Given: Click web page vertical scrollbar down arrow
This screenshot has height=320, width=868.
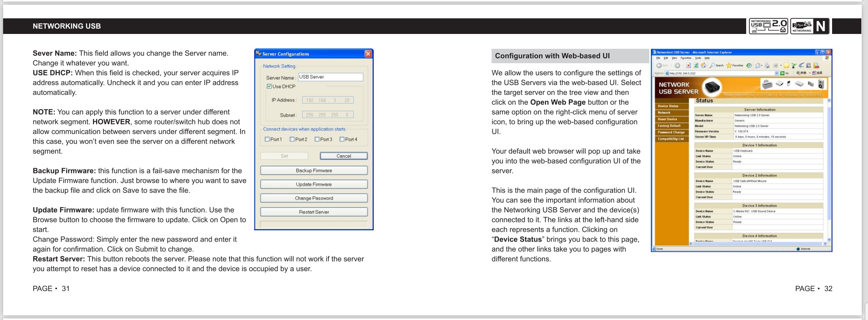Looking at the screenshot, I should (829, 240).
